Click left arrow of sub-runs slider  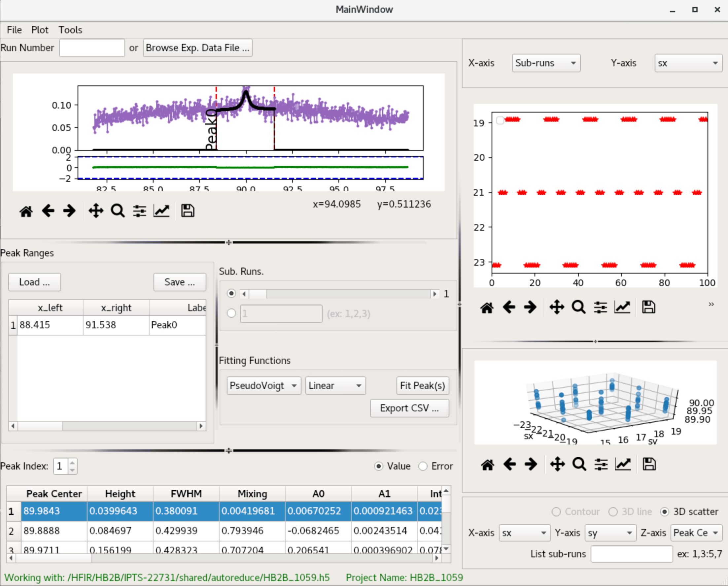[244, 294]
